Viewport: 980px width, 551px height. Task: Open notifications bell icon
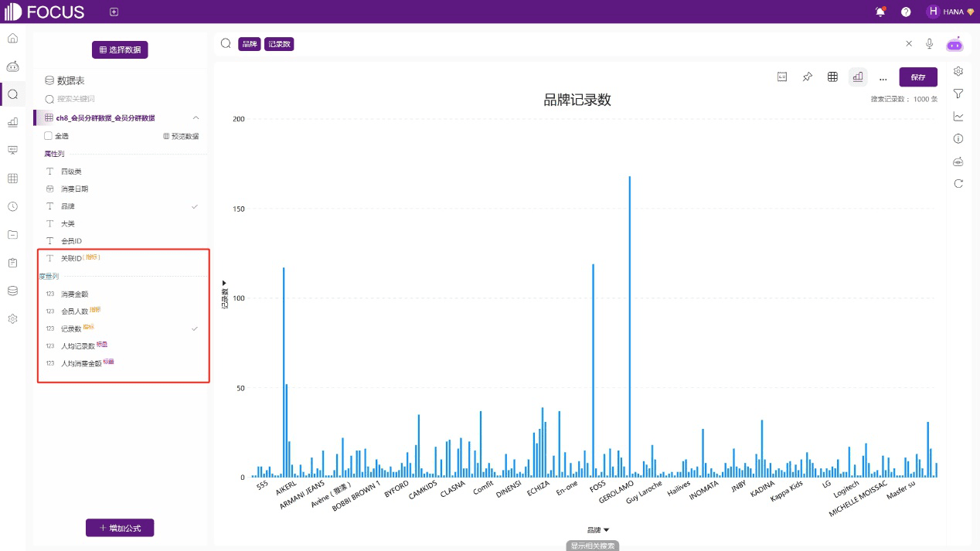[x=880, y=12]
